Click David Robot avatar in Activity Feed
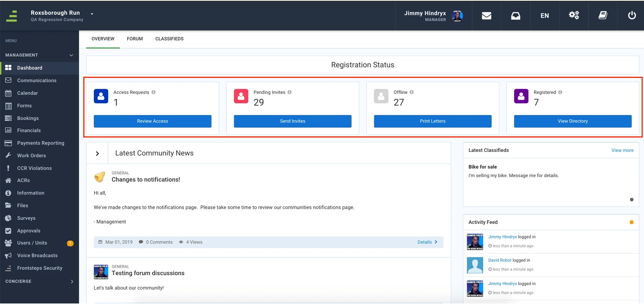644x305 pixels. click(475, 265)
